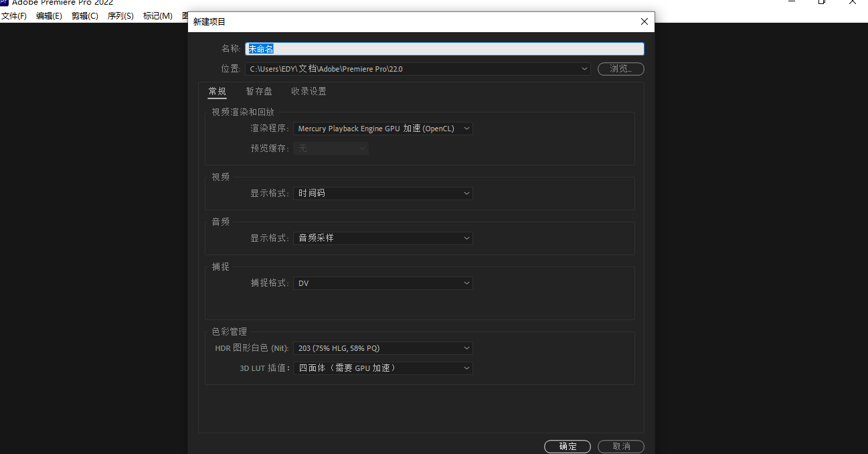Click the 剪辑(C) menu
Viewport: 868px width, 454px height.
pyautogui.click(x=84, y=16)
